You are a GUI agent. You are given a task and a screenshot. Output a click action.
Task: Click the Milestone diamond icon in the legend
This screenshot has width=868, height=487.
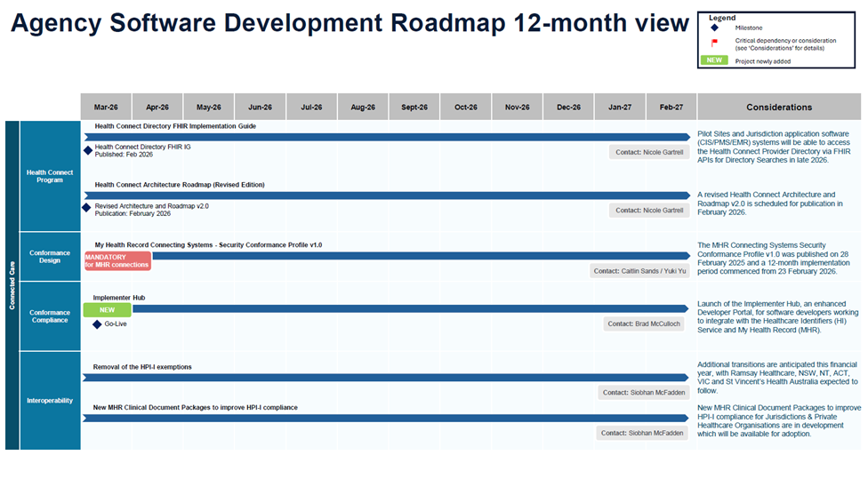click(715, 28)
